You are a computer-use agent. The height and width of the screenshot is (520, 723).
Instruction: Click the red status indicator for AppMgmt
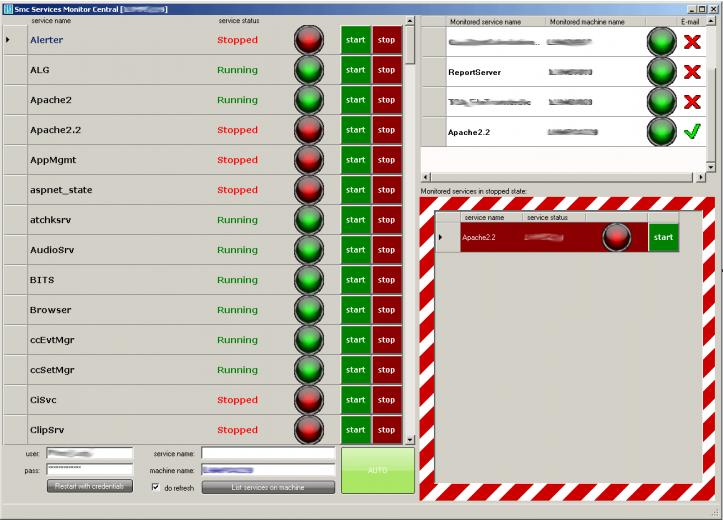click(309, 160)
